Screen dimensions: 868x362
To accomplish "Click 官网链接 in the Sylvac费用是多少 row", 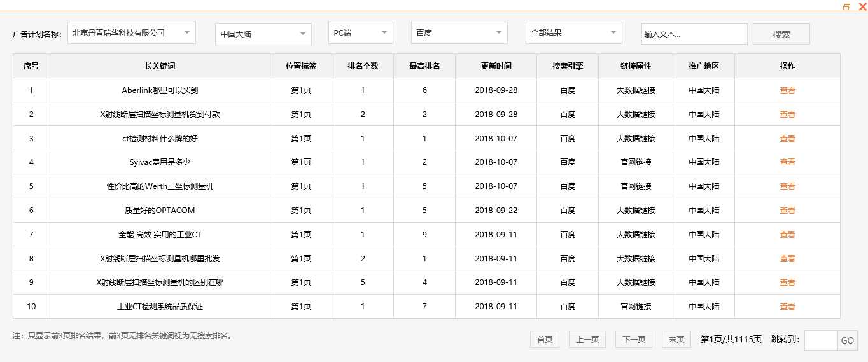I will [636, 162].
